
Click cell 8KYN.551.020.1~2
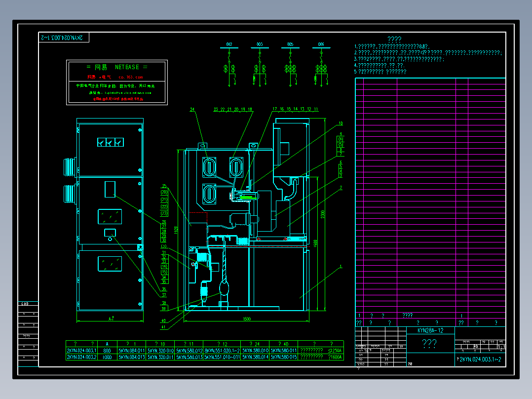click(222, 351)
